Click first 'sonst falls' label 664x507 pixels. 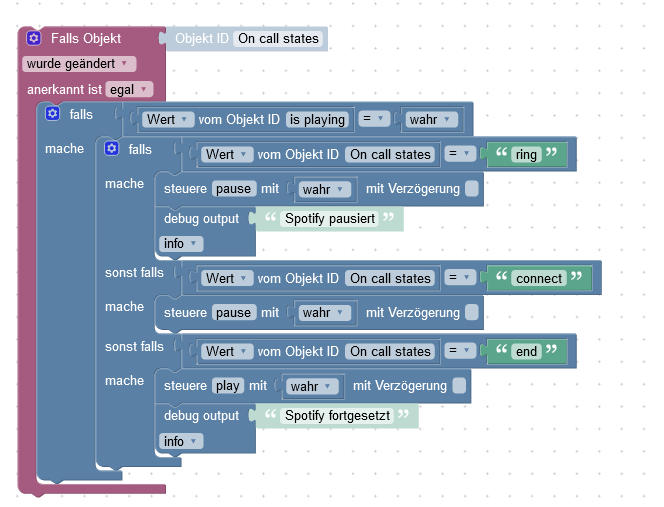click(134, 272)
